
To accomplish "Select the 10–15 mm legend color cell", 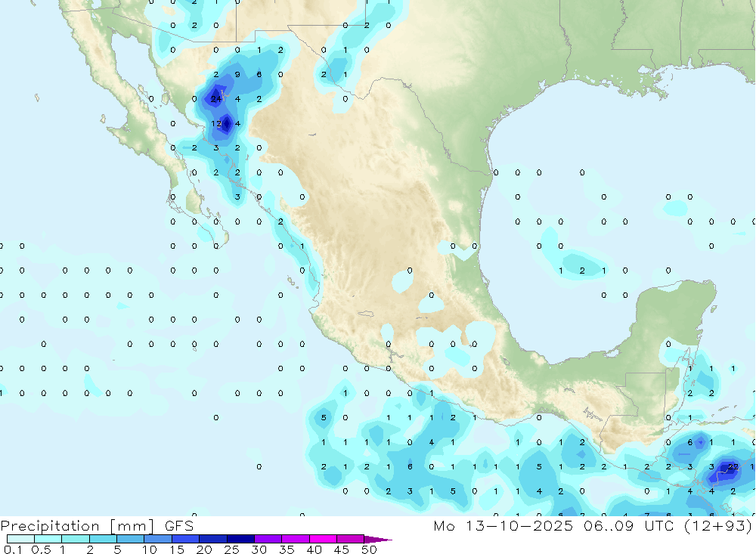I will pos(158,539).
